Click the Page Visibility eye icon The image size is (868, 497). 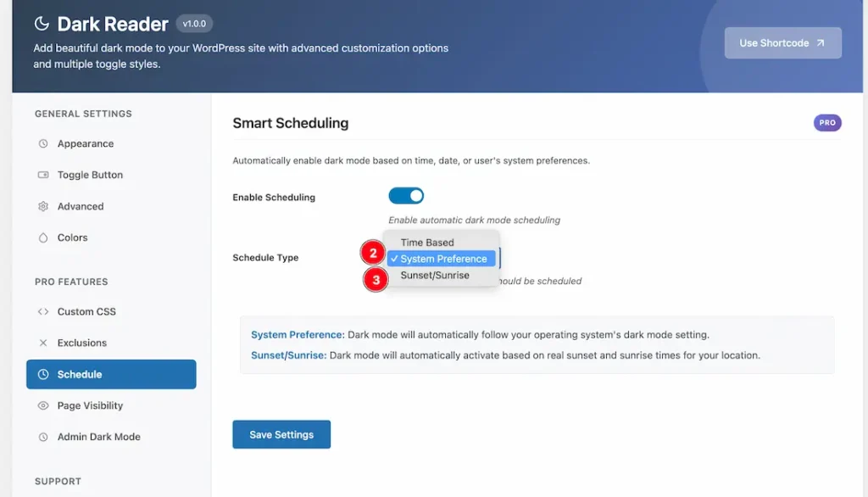[x=43, y=405]
